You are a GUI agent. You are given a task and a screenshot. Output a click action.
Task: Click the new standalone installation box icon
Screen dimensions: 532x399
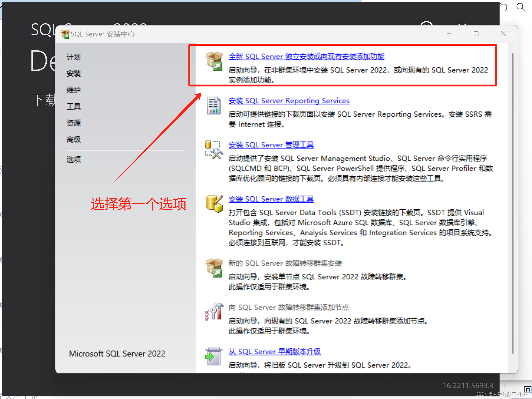(214, 61)
